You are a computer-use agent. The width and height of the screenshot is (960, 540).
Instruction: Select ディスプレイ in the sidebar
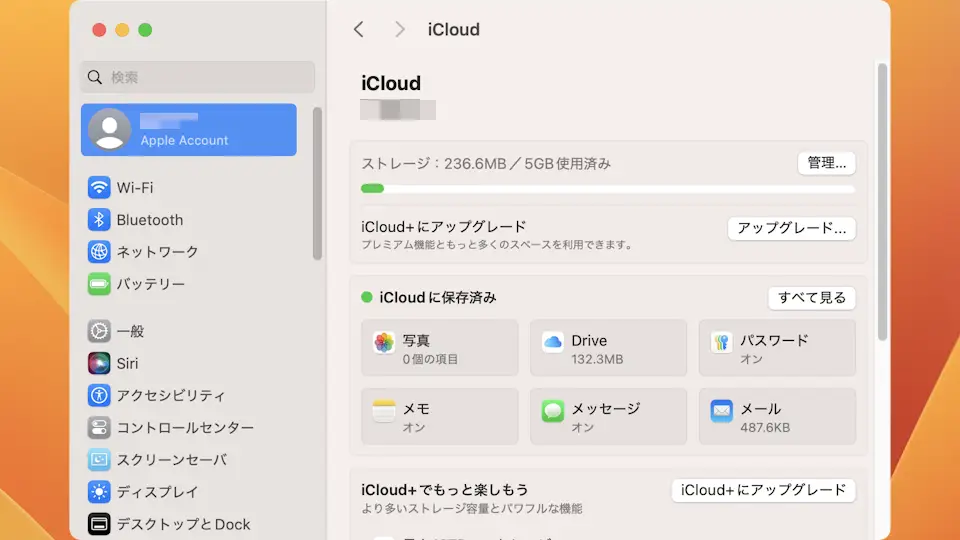tap(156, 492)
